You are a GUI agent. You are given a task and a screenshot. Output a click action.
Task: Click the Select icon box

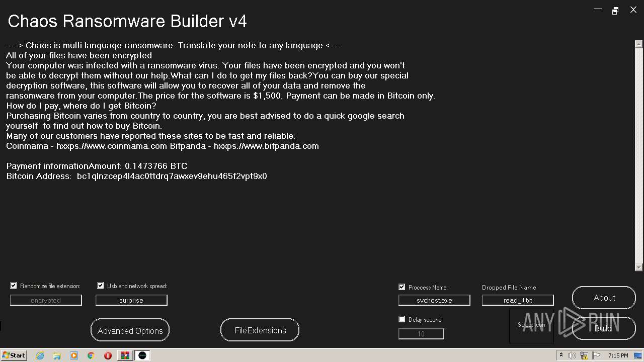click(x=531, y=325)
